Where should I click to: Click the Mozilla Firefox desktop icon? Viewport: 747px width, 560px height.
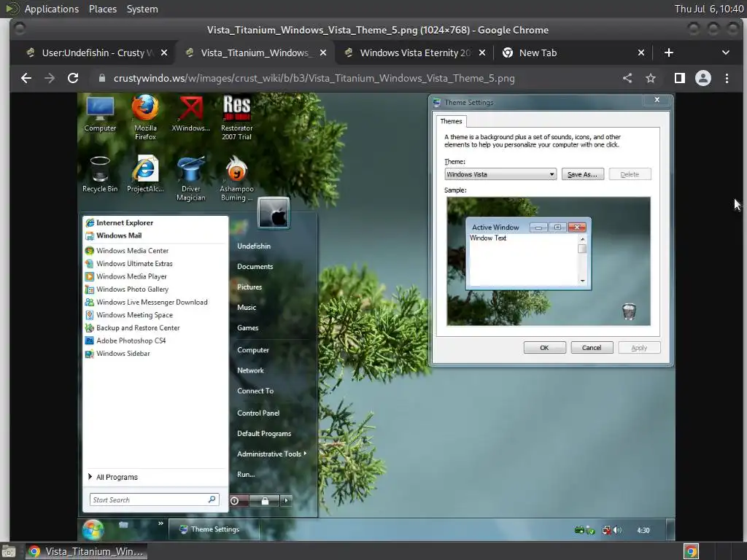point(145,117)
